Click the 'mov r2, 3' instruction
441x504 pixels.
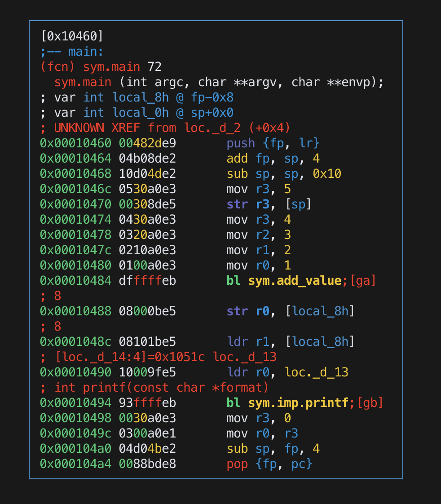[259, 235]
